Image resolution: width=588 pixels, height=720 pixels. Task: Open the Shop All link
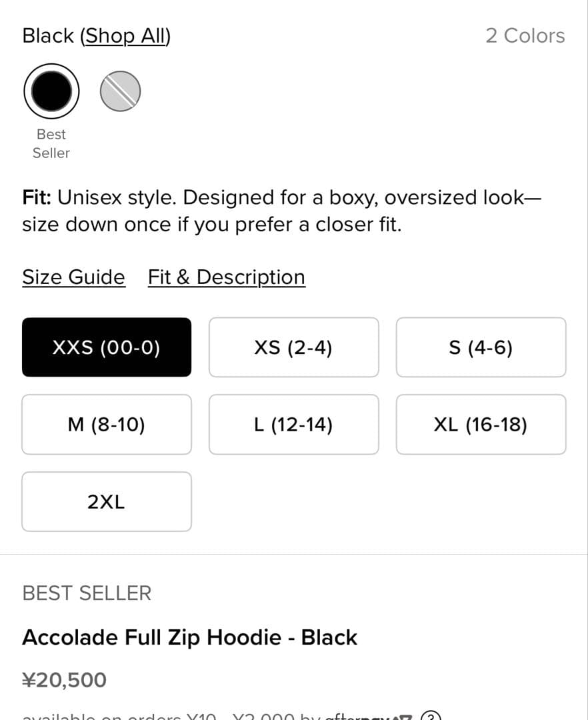click(125, 36)
